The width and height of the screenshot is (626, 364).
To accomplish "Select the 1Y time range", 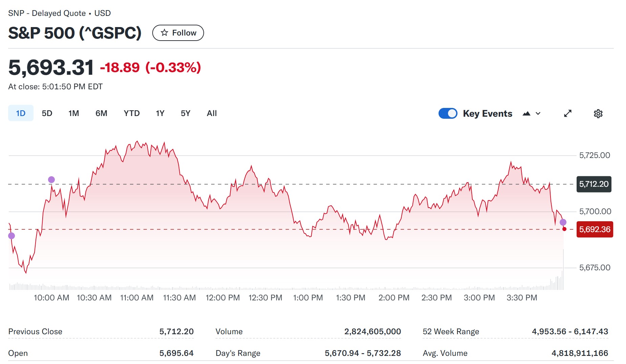I will pyautogui.click(x=160, y=113).
